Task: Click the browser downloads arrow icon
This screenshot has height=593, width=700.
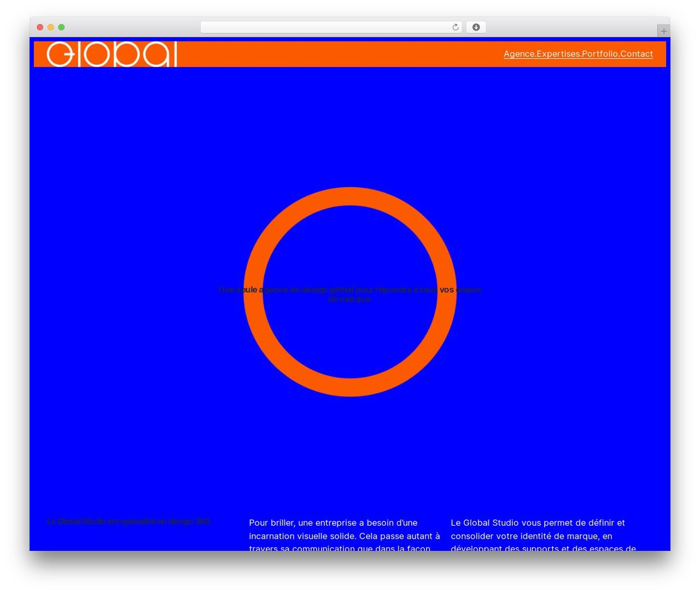Action: (x=476, y=27)
